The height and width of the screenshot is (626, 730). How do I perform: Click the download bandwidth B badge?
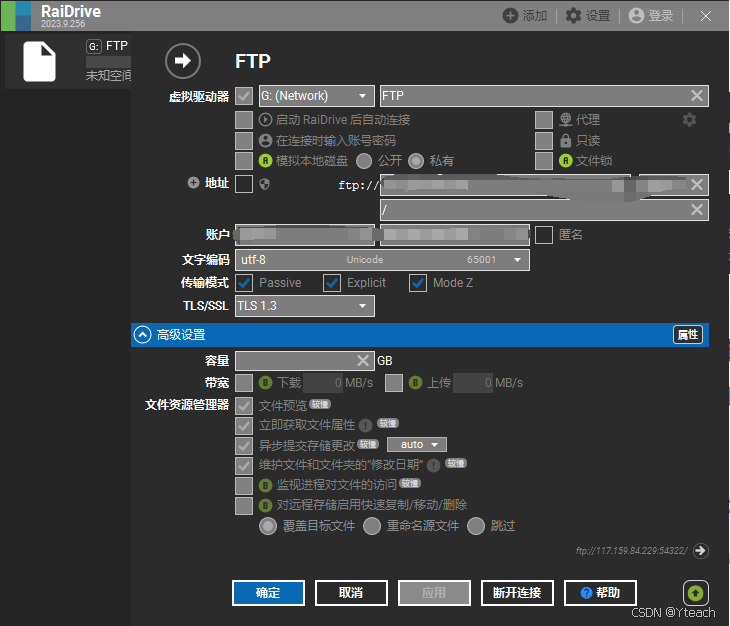pyautogui.click(x=265, y=383)
